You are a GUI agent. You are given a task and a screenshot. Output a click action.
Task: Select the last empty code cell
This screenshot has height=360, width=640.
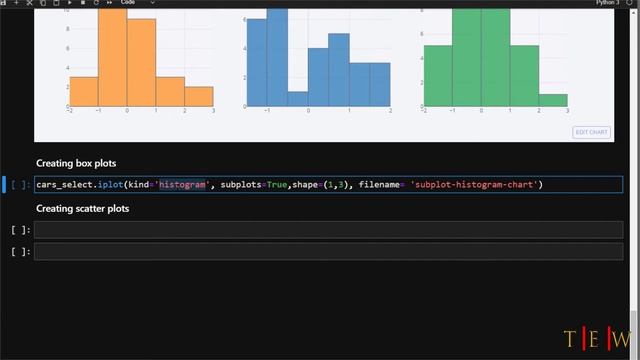(x=329, y=251)
